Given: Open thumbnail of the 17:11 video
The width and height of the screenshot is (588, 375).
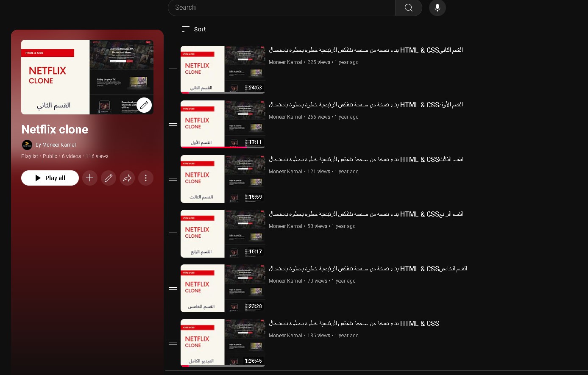Looking at the screenshot, I should [x=223, y=124].
